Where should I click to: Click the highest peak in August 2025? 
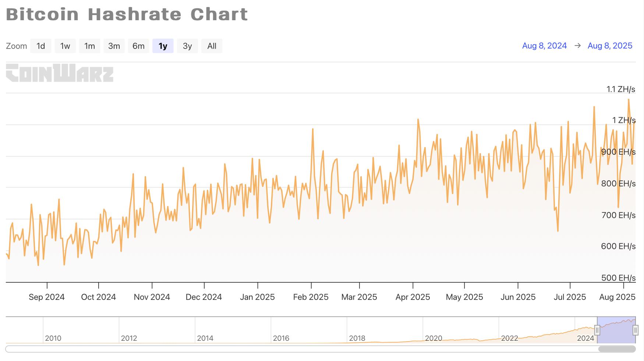click(628, 100)
